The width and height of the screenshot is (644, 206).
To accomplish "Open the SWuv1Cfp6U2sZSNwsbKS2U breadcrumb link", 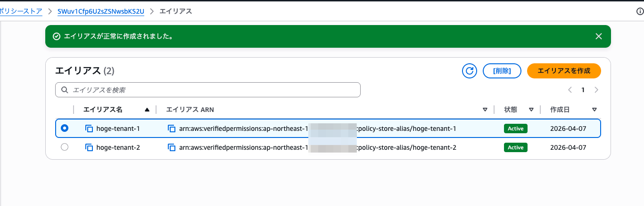I will pos(100,11).
